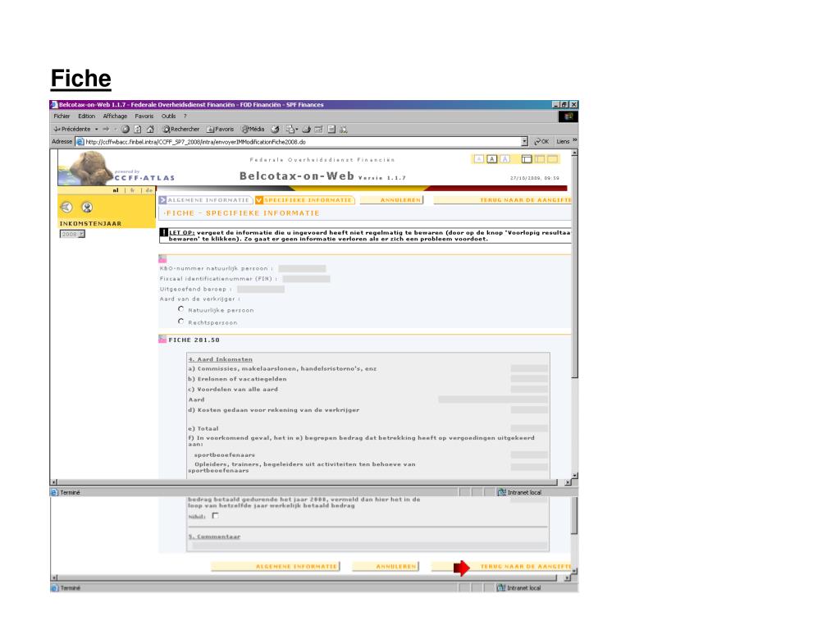
Task: Click the Aard description field
Action: tap(493, 399)
